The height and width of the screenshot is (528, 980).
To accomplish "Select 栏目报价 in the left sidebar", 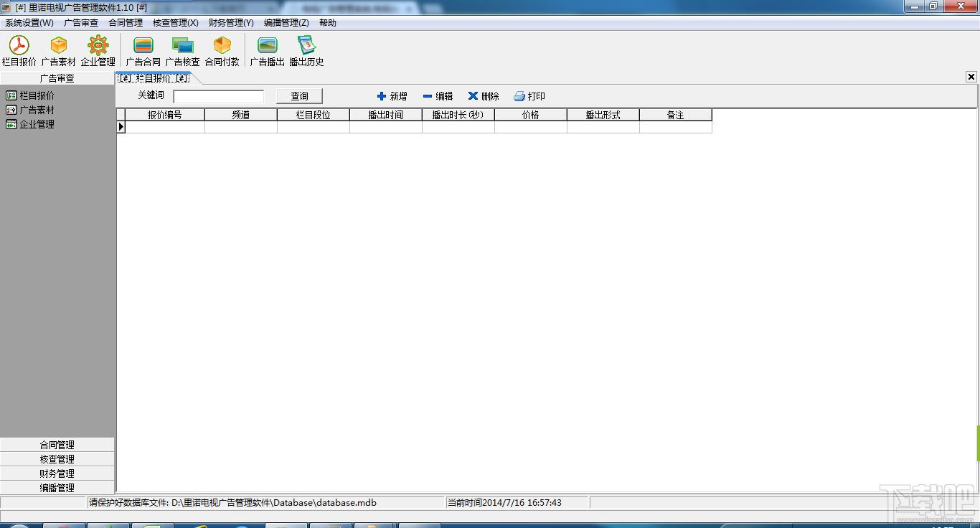I will [x=30, y=95].
